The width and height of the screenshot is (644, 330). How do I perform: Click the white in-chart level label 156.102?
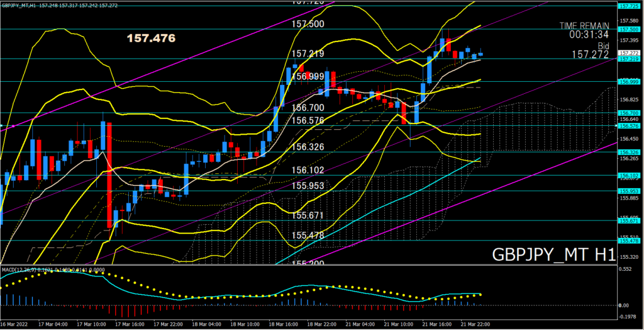[x=308, y=170]
